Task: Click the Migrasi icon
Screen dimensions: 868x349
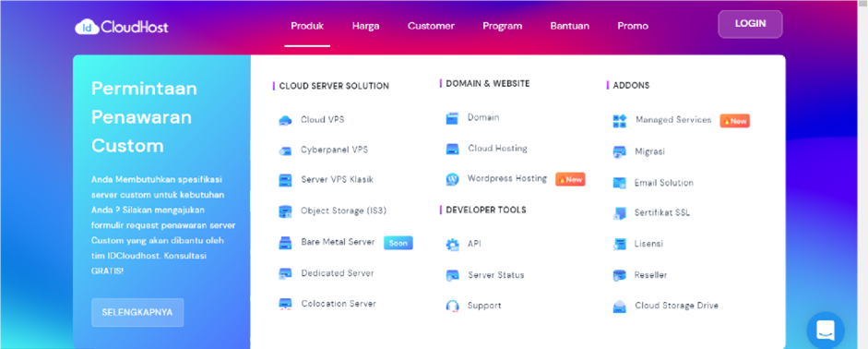Action: click(620, 151)
